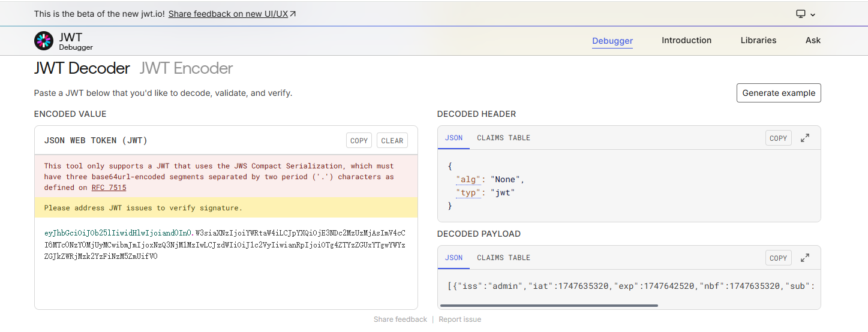This screenshot has height=332, width=868.
Task: Select the JSON tab in decoded payload
Action: click(x=453, y=258)
